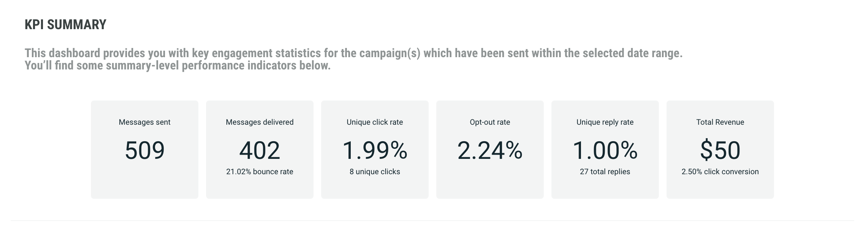Click the "summary-level performance indicators" sentence
This screenshot has width=868, height=231.
[177, 66]
